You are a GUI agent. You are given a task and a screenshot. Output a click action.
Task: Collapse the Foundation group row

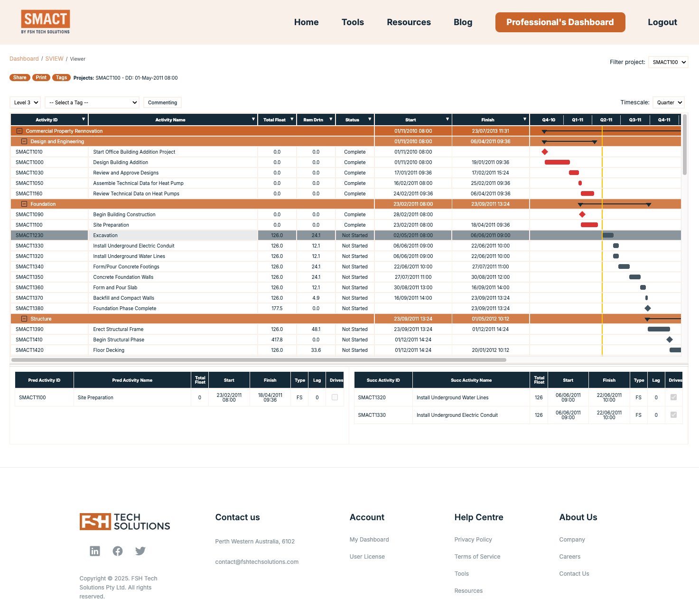[x=24, y=203]
